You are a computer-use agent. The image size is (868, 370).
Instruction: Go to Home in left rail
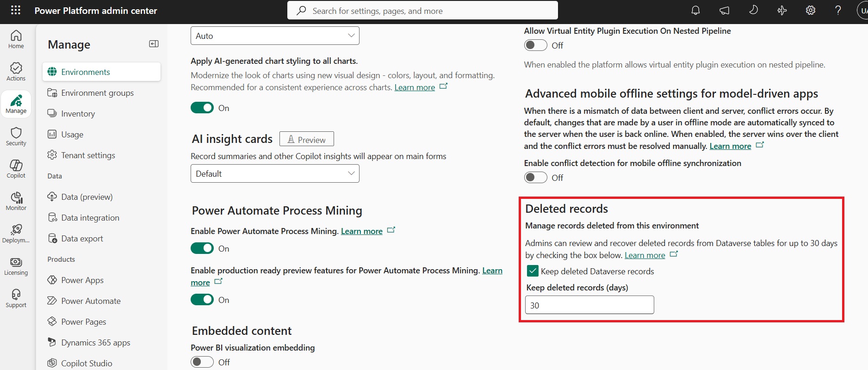[16, 39]
